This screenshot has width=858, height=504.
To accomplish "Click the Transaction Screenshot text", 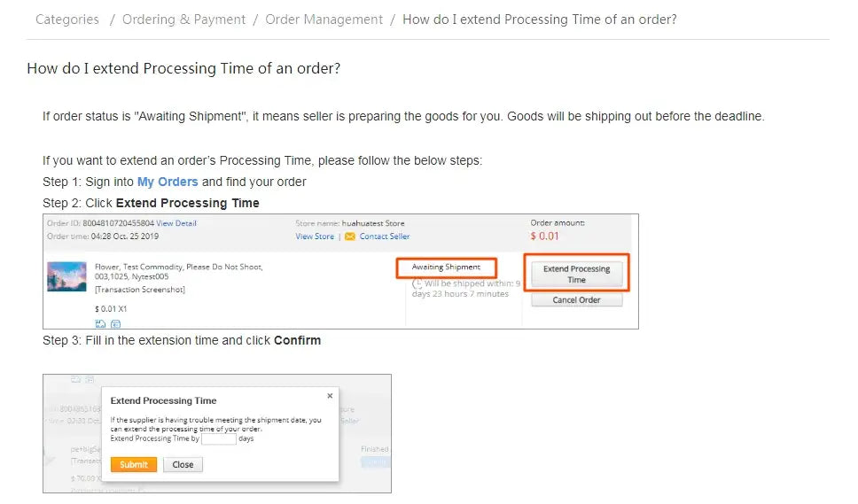I will point(140,290).
